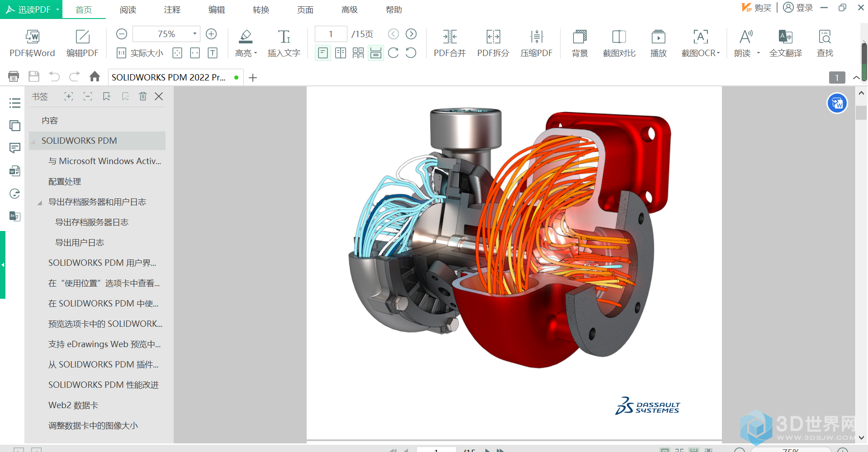The height and width of the screenshot is (452, 868).
Task: Open the 全文翻译 translation tool
Action: pyautogui.click(x=786, y=43)
